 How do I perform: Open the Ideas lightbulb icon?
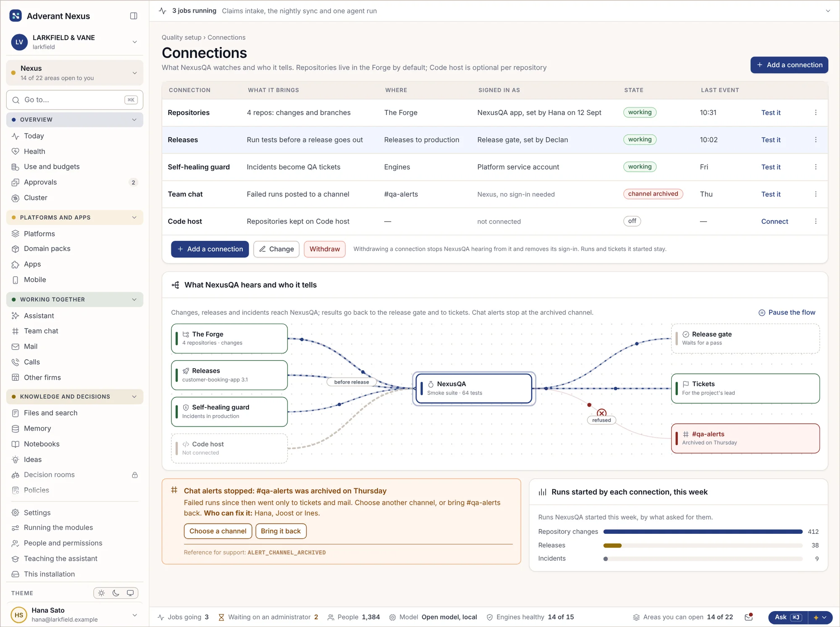(x=16, y=460)
